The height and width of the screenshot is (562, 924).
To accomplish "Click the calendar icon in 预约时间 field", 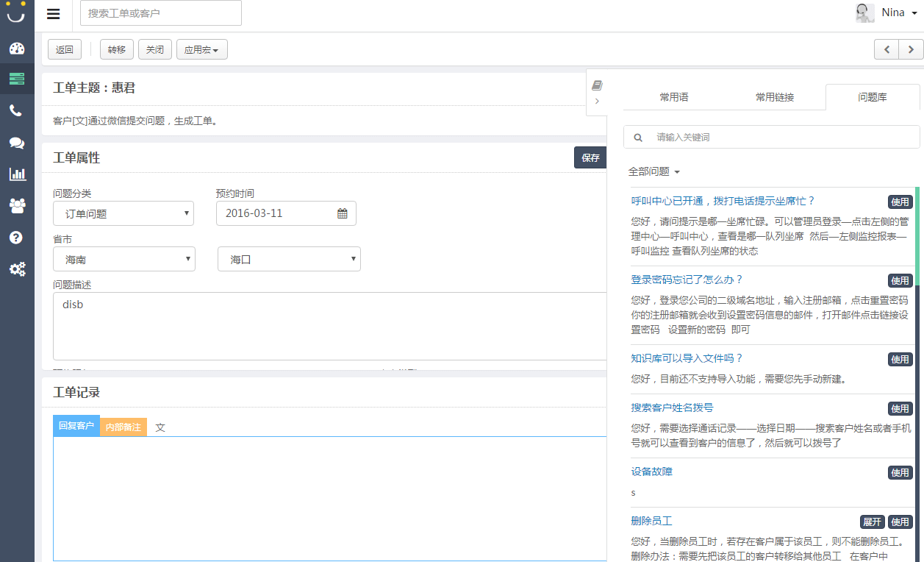I will 341,213.
